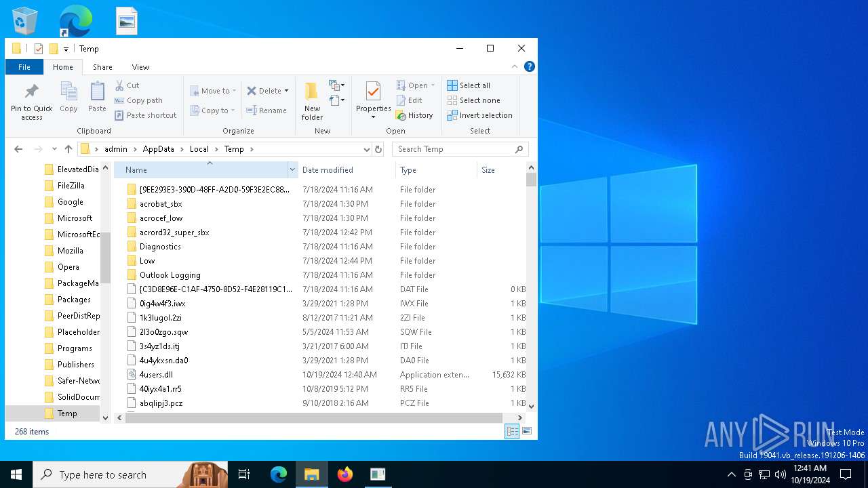Open the Properties ribbon button
The image size is (868, 488).
point(373,100)
